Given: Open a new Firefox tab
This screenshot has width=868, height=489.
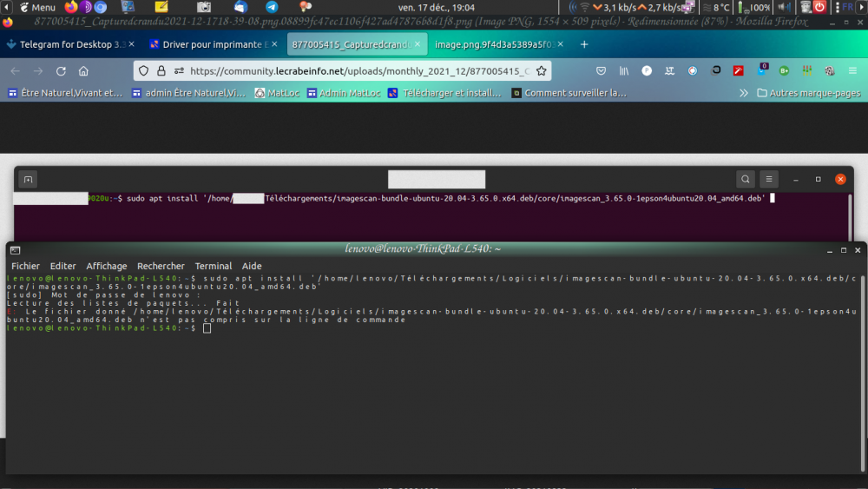Looking at the screenshot, I should (584, 44).
